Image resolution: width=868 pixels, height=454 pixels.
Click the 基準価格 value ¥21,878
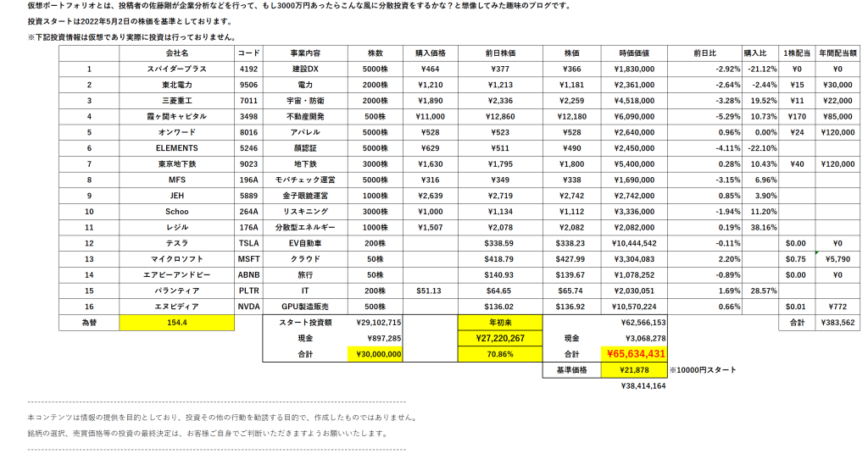634,370
